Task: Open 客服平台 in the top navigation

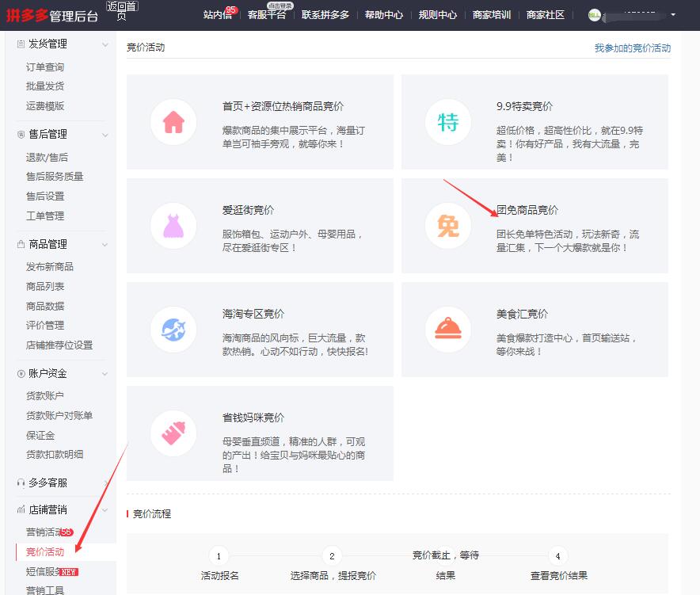Action: tap(267, 15)
